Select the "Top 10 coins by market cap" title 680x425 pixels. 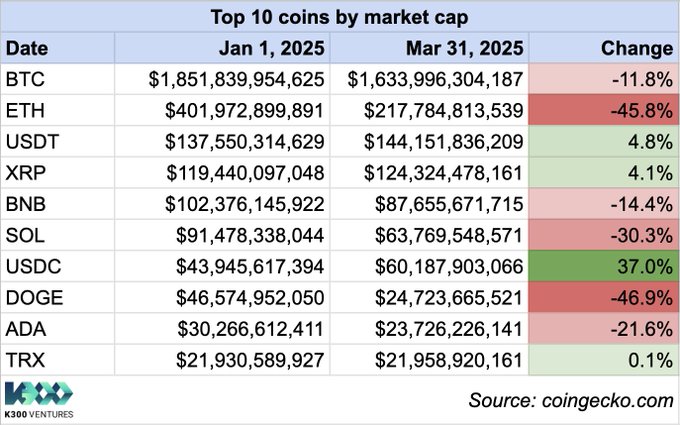(339, 16)
